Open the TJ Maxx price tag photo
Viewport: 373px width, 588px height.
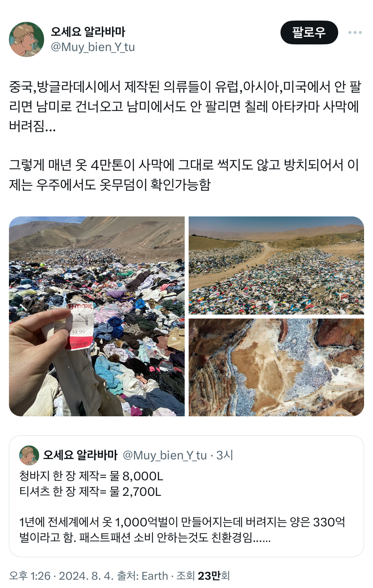pos(97,316)
